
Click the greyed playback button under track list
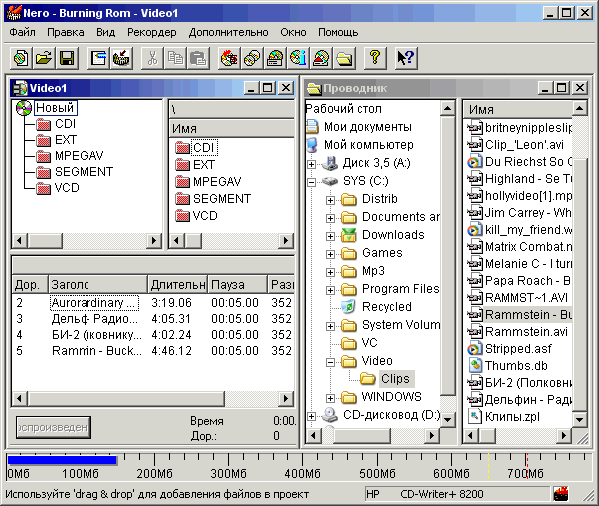click(x=53, y=427)
